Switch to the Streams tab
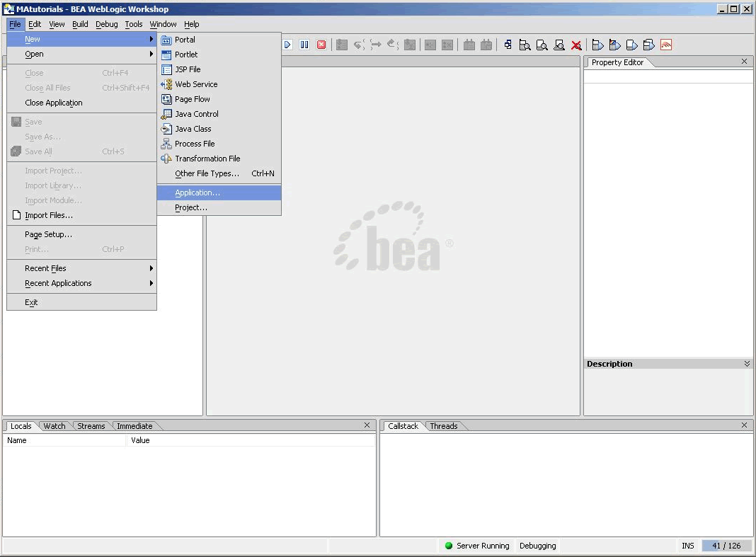 (x=91, y=426)
